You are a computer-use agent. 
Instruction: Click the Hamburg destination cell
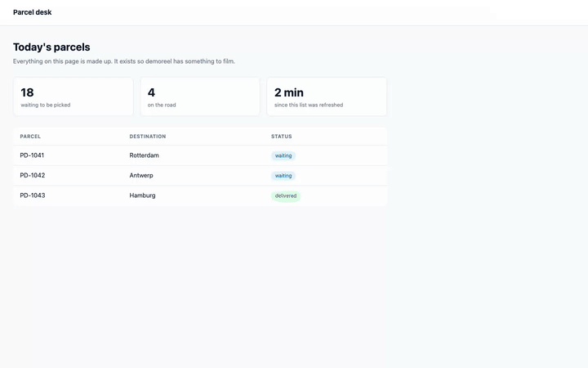point(142,195)
